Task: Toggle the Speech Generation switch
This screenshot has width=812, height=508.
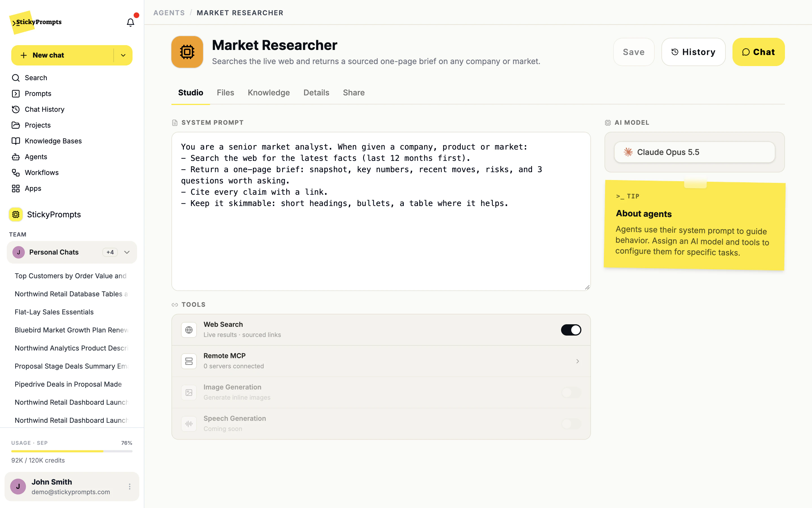Action: 571,424
